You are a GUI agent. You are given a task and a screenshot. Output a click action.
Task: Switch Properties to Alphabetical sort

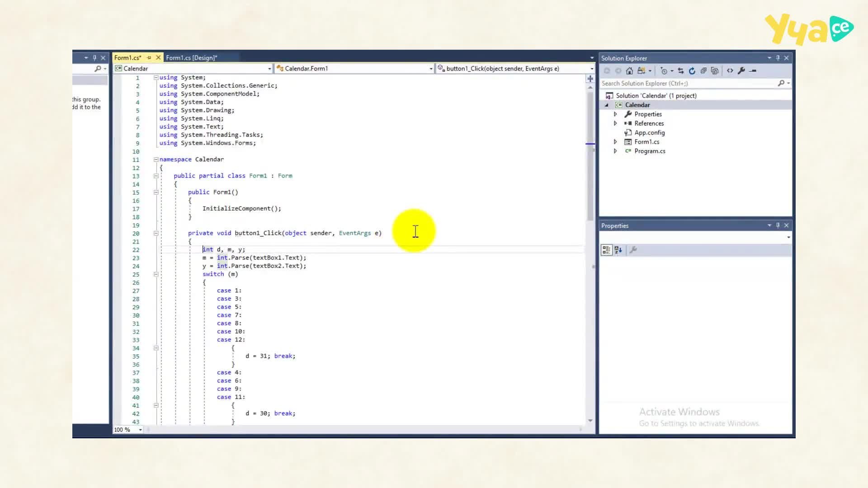coord(618,249)
